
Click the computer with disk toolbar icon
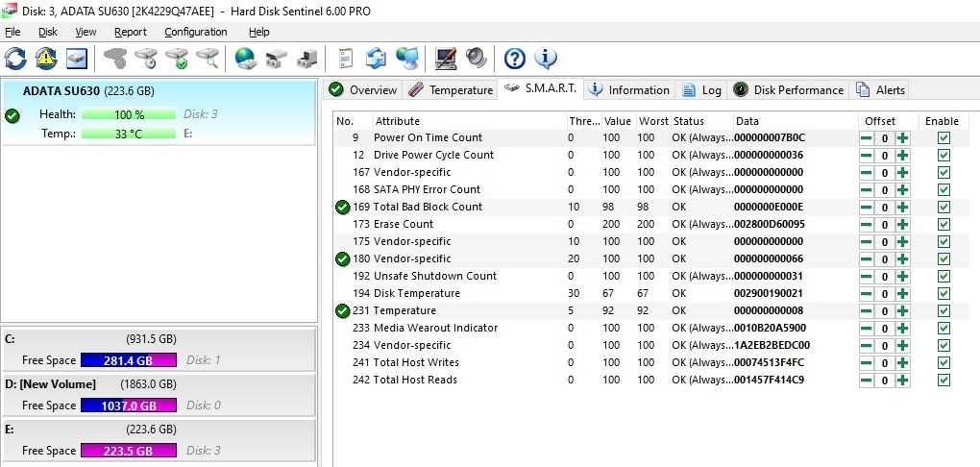[x=306, y=59]
